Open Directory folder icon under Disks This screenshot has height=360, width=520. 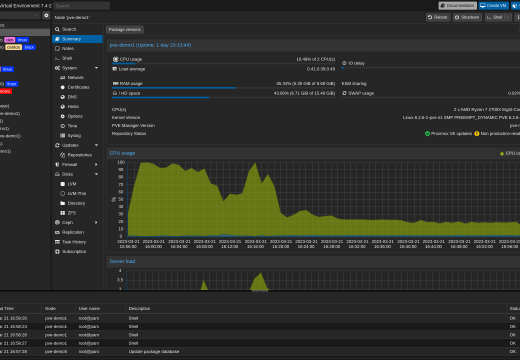coord(62,203)
